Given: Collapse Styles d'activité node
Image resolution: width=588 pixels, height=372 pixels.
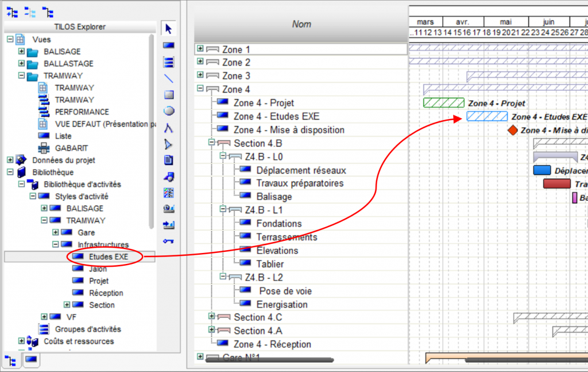Looking at the screenshot, I should pyautogui.click(x=33, y=196).
